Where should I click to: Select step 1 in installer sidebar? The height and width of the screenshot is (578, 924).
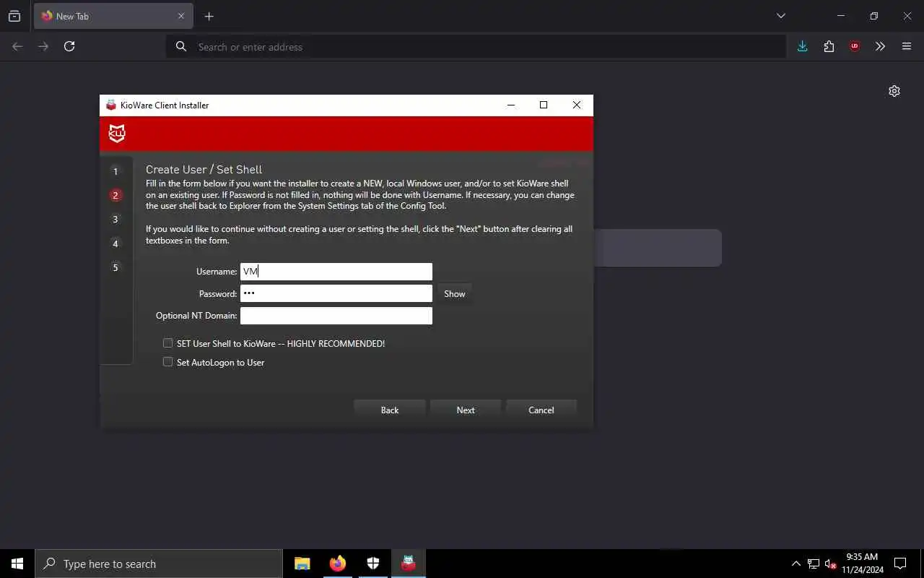pyautogui.click(x=115, y=172)
